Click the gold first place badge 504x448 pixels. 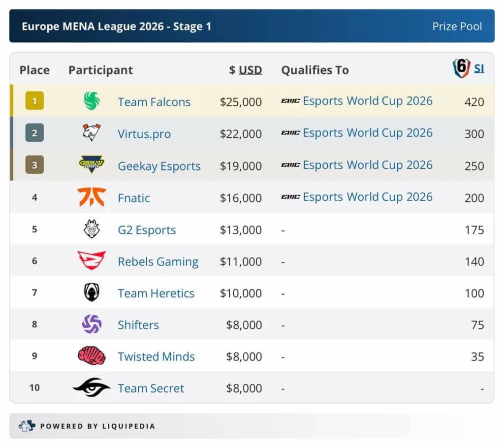[x=35, y=100]
